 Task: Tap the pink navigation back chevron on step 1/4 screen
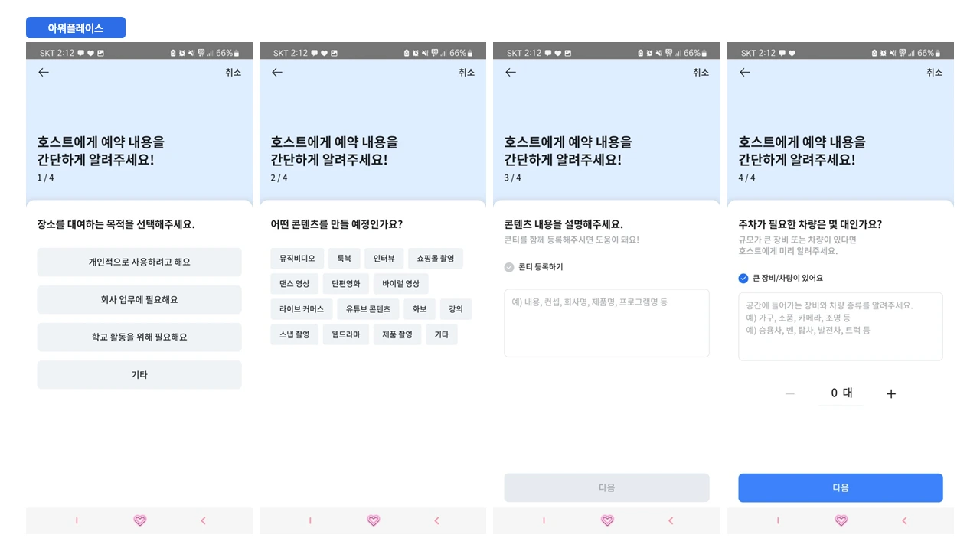click(203, 520)
